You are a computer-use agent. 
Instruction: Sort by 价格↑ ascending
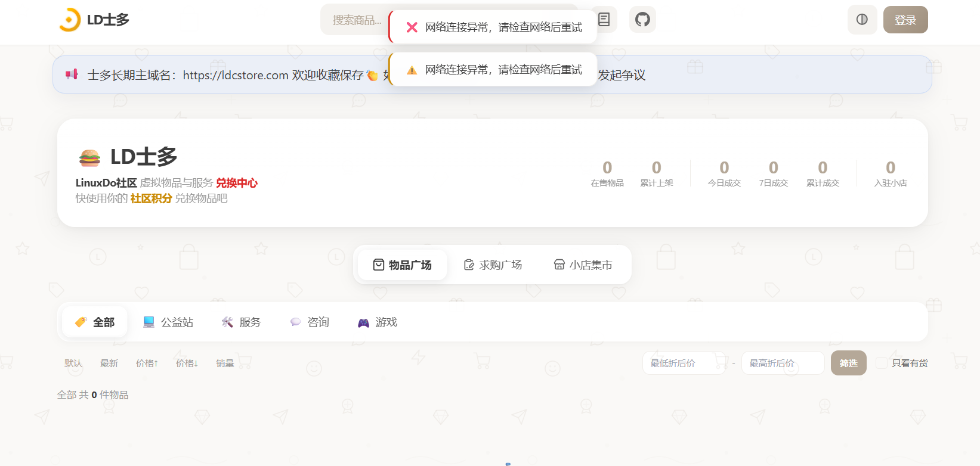(x=147, y=363)
